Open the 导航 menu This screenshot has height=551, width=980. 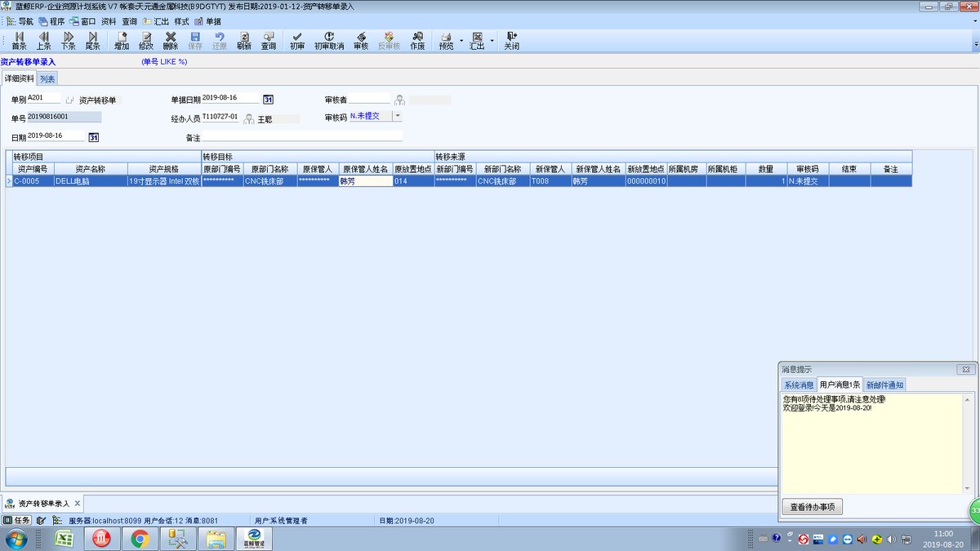coord(20,21)
